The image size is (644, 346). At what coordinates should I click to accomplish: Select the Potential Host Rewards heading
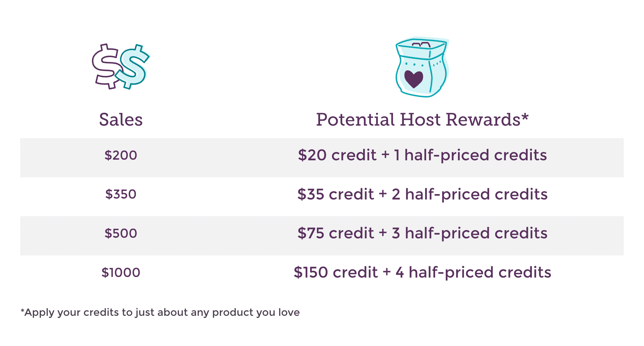point(422,120)
